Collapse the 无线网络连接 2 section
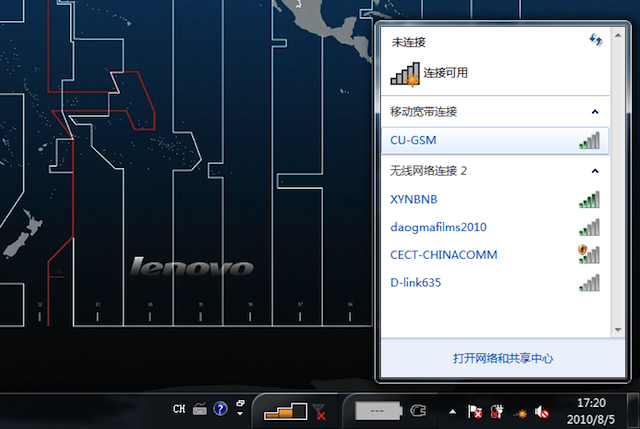Image resolution: width=640 pixels, height=429 pixels. (596, 171)
